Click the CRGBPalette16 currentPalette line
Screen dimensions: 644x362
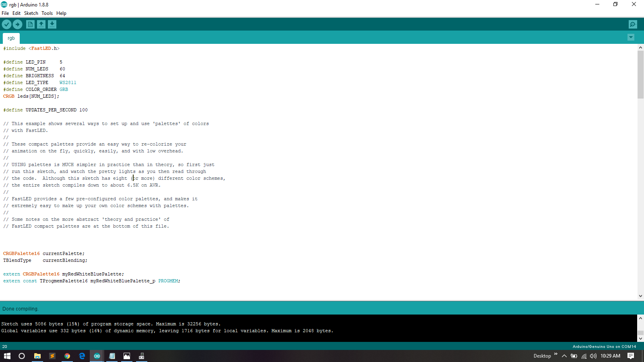(x=44, y=254)
